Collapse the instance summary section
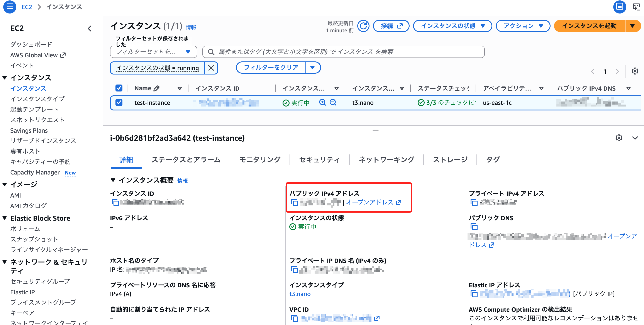Screen dimensions: 644x325 point(113,180)
